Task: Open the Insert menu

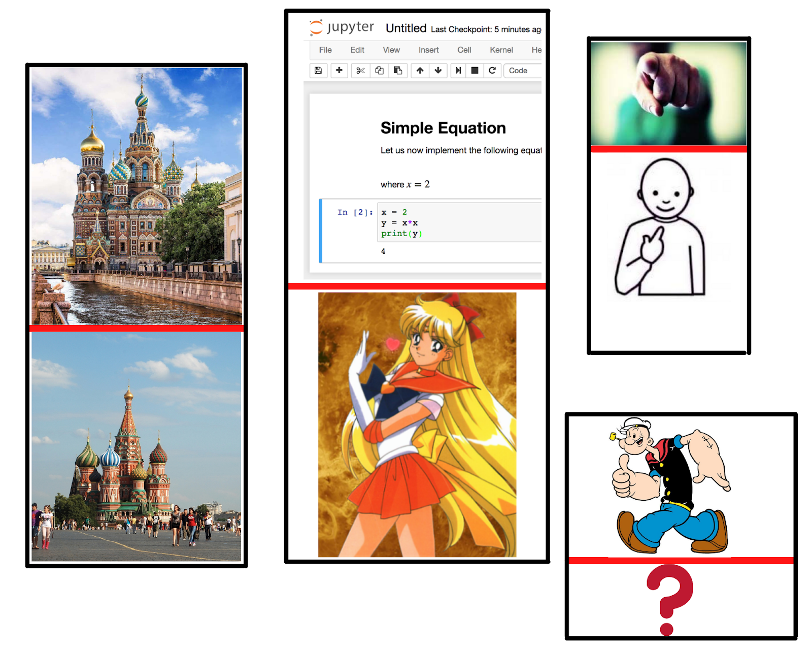Action: [x=428, y=50]
